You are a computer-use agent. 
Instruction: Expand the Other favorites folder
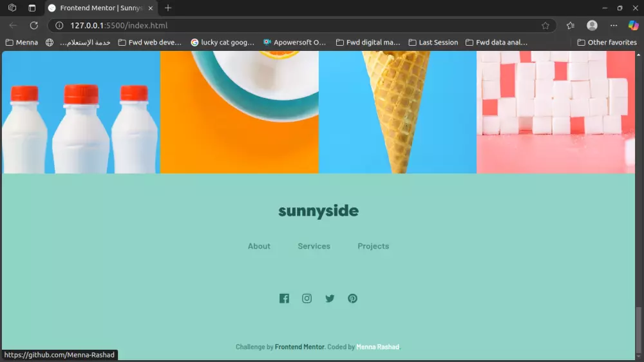point(607,43)
